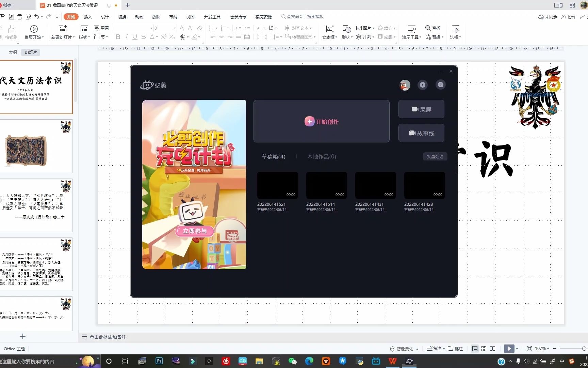Expand the numbered list dropdown arrow
Screen dimensions: 588x368
click(228, 28)
